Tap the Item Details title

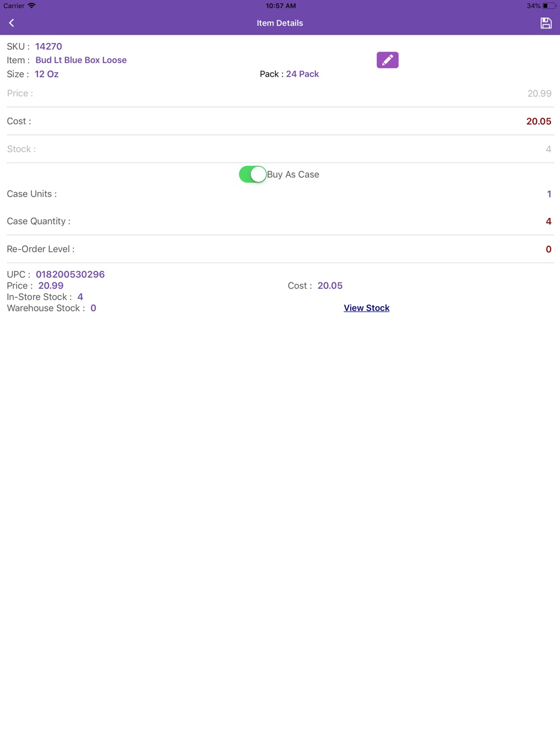click(x=280, y=23)
